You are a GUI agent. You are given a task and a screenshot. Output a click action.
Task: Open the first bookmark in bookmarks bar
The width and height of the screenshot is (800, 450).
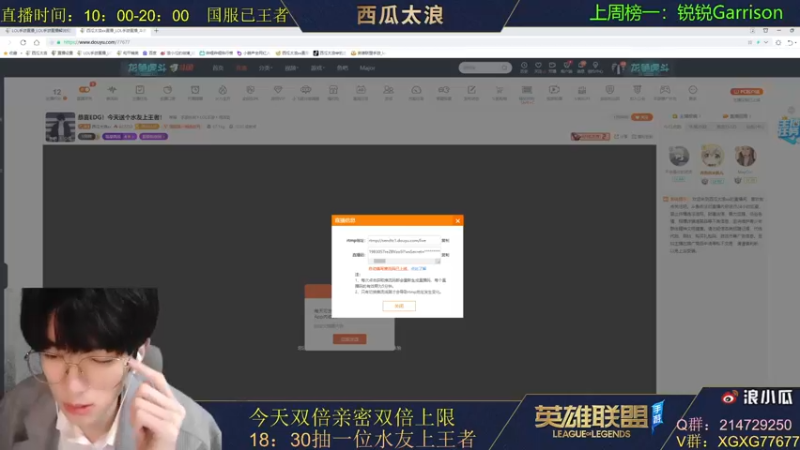tap(11, 53)
